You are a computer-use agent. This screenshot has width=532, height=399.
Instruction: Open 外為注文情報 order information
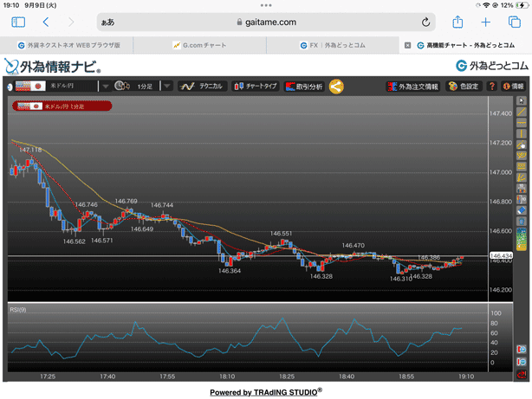[x=413, y=87]
